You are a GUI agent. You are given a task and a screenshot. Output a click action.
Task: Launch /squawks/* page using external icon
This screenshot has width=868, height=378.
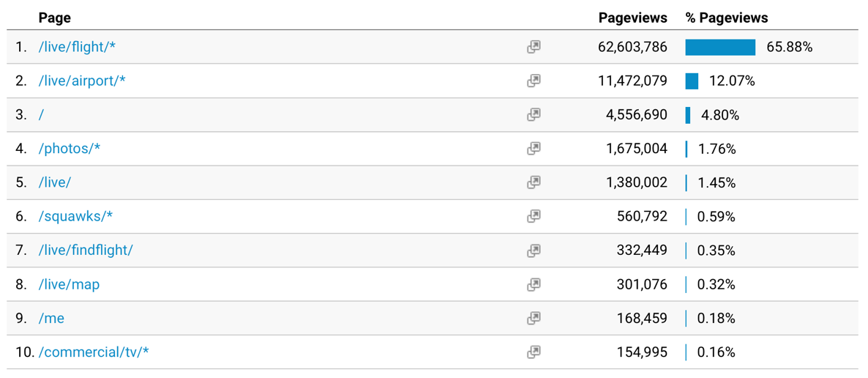pos(533,216)
